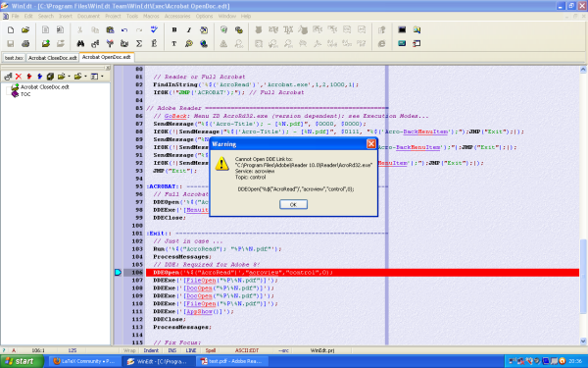Toggle LINE mode in the status bar
588x368 pixels.
point(191,350)
